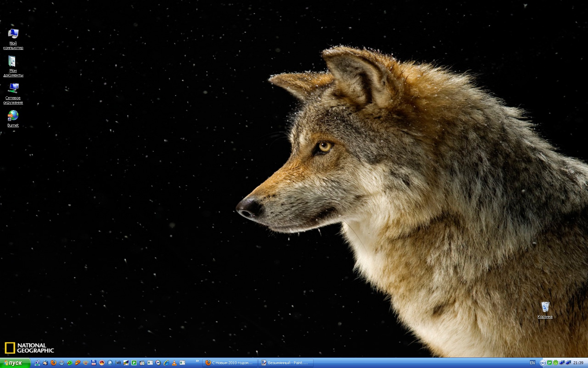Open ICQ from quick launch flower icon
Viewport: 588px width, 368px height.
click(70, 363)
